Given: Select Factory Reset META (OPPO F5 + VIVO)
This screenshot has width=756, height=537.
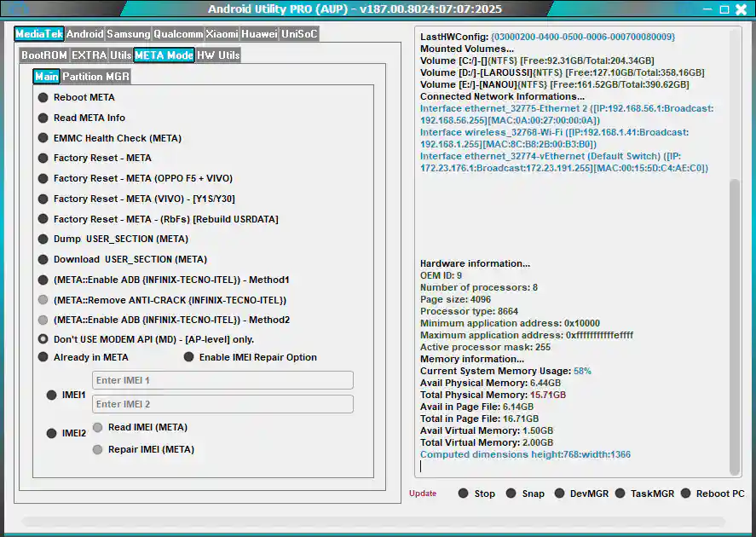Looking at the screenshot, I should click(135, 178).
